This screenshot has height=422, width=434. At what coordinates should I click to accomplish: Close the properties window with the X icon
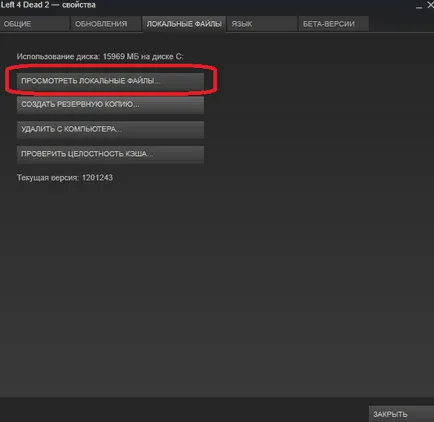(430, 5)
